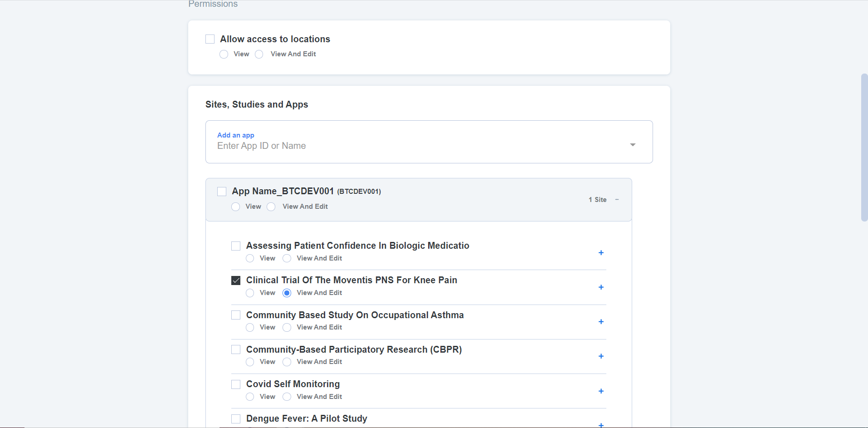Click the Sites, Studies and Apps heading
This screenshot has width=868, height=428.
257,104
